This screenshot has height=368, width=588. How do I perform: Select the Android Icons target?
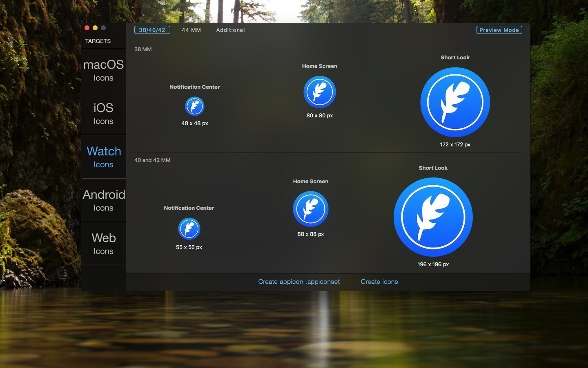point(103,200)
